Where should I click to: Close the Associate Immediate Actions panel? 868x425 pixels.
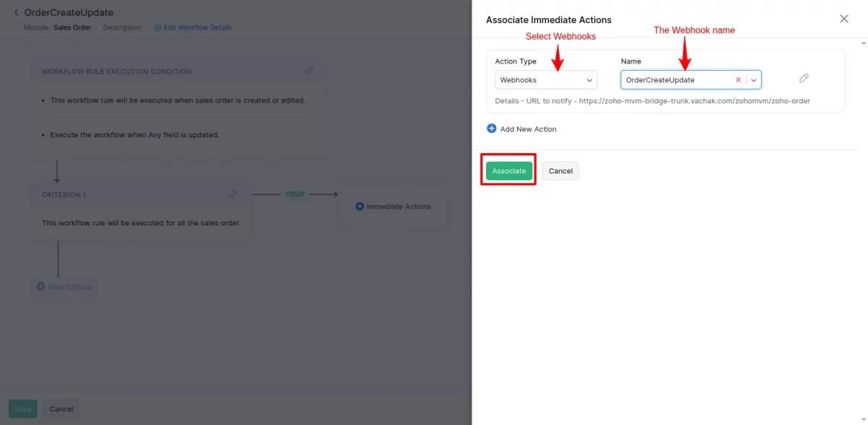point(844,19)
